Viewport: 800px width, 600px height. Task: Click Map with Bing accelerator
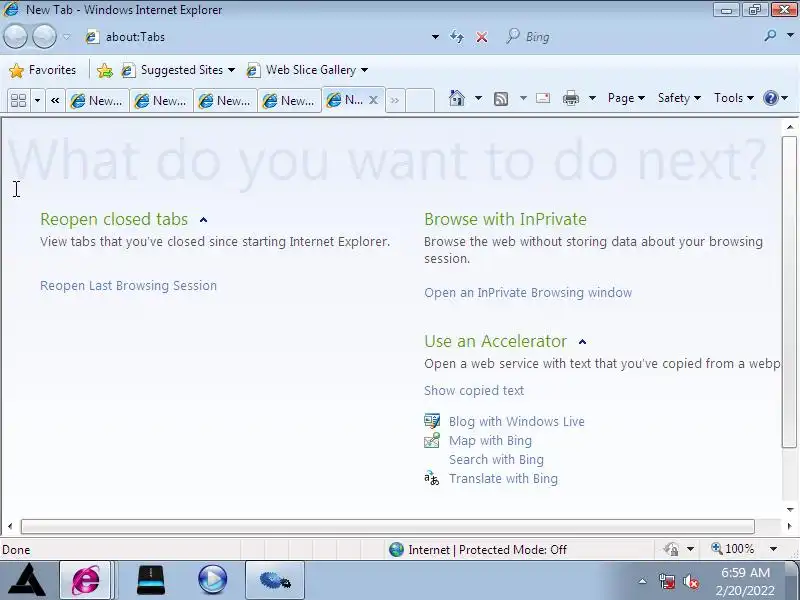[490, 440]
